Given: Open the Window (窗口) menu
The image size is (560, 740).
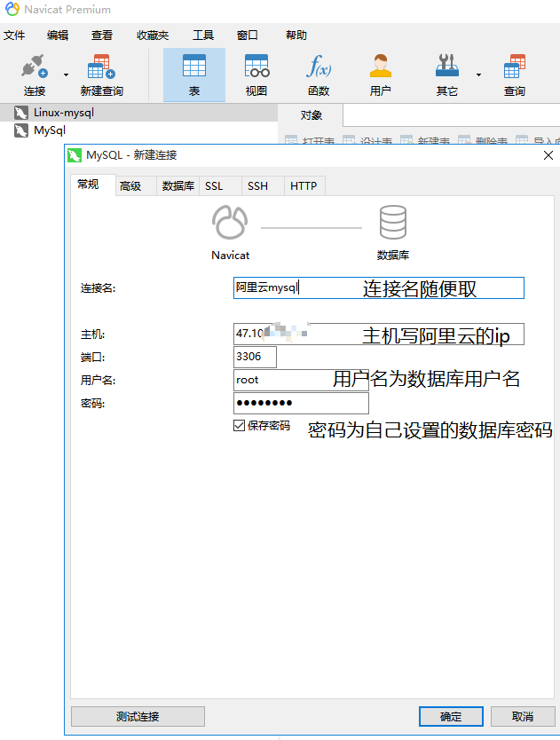Looking at the screenshot, I should pyautogui.click(x=248, y=35).
